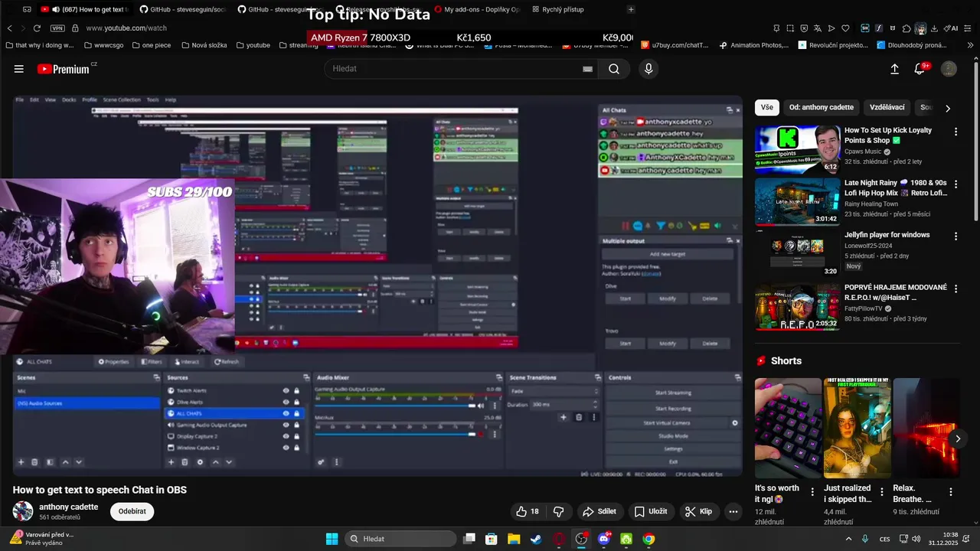Start voice search with the microphone button
The width and height of the screenshot is (980, 551).
(648, 69)
